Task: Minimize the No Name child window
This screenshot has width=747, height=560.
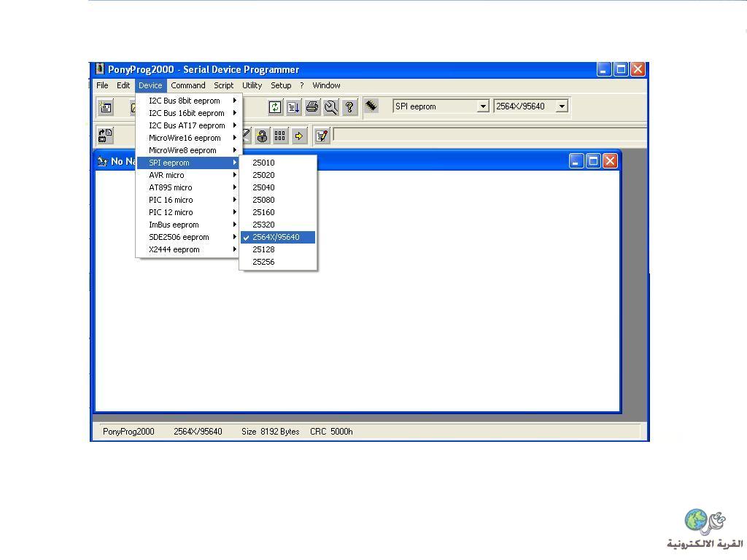Action: click(576, 161)
